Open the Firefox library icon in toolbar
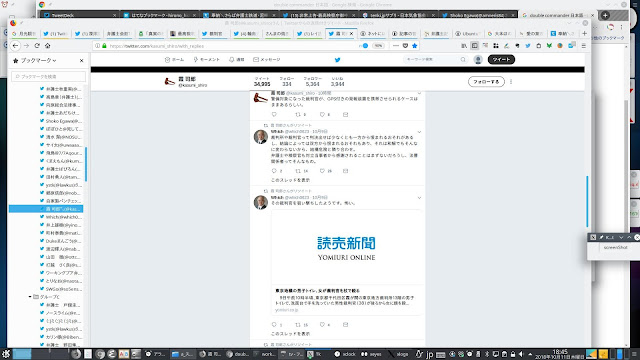The image size is (640, 360). pyautogui.click(x=464, y=46)
